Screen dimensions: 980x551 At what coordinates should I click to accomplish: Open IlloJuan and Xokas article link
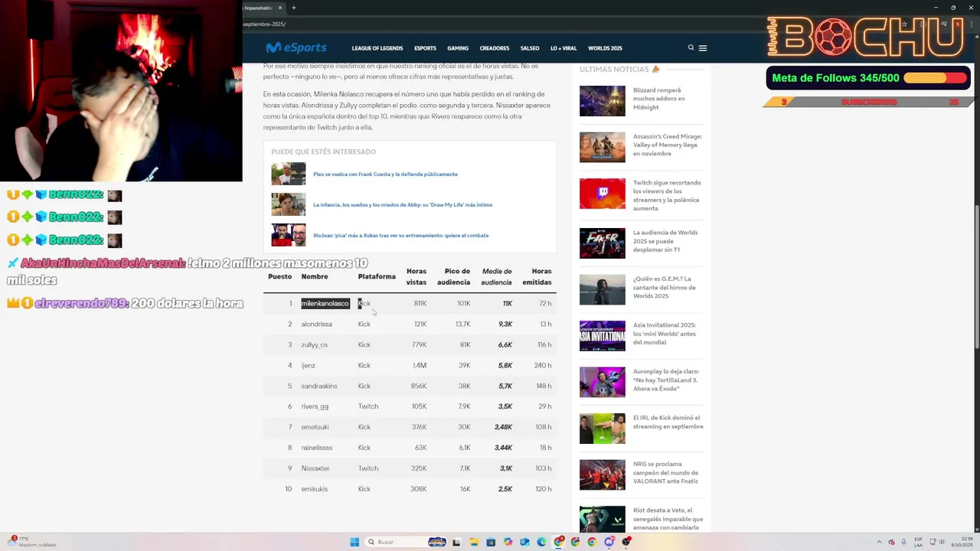(x=400, y=235)
